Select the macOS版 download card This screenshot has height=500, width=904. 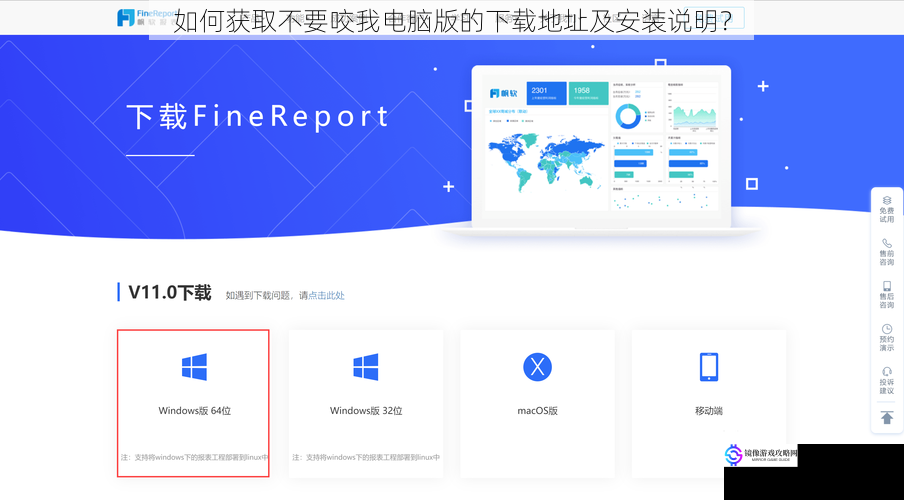pyautogui.click(x=537, y=403)
